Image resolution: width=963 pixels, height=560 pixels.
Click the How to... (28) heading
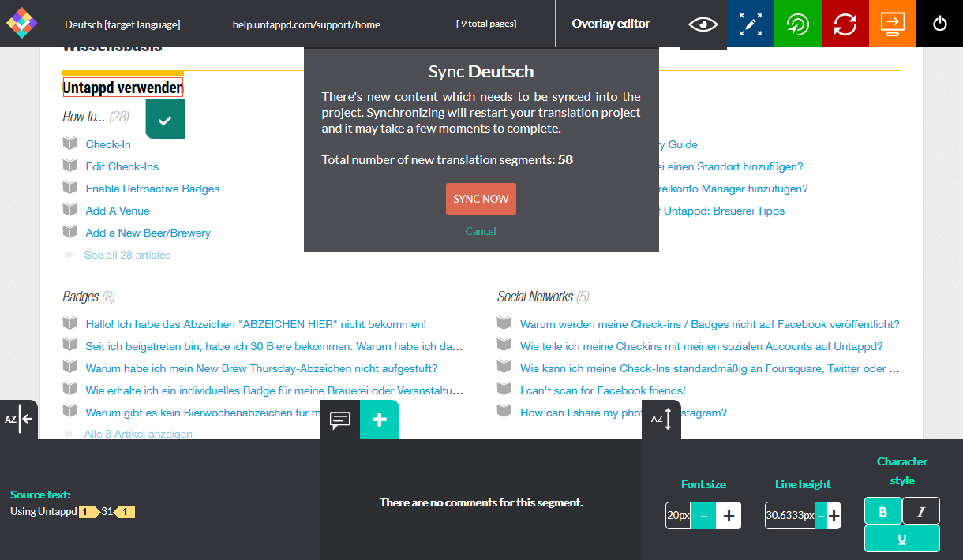96,117
